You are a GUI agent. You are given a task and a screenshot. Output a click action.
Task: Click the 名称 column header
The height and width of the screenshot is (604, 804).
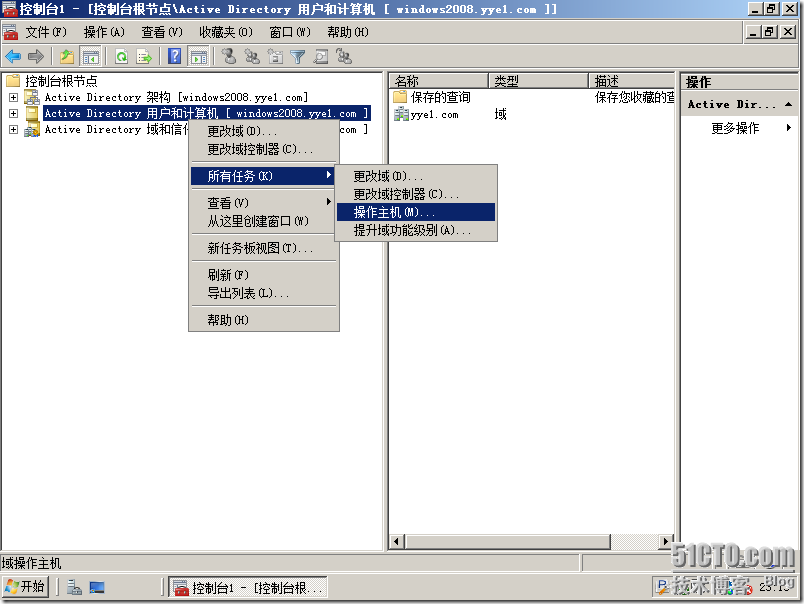click(x=439, y=80)
